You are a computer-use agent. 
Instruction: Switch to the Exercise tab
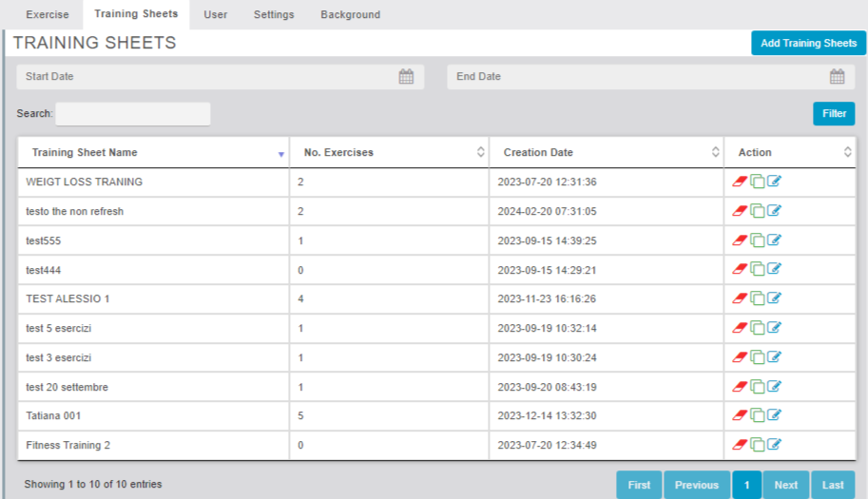coord(47,15)
